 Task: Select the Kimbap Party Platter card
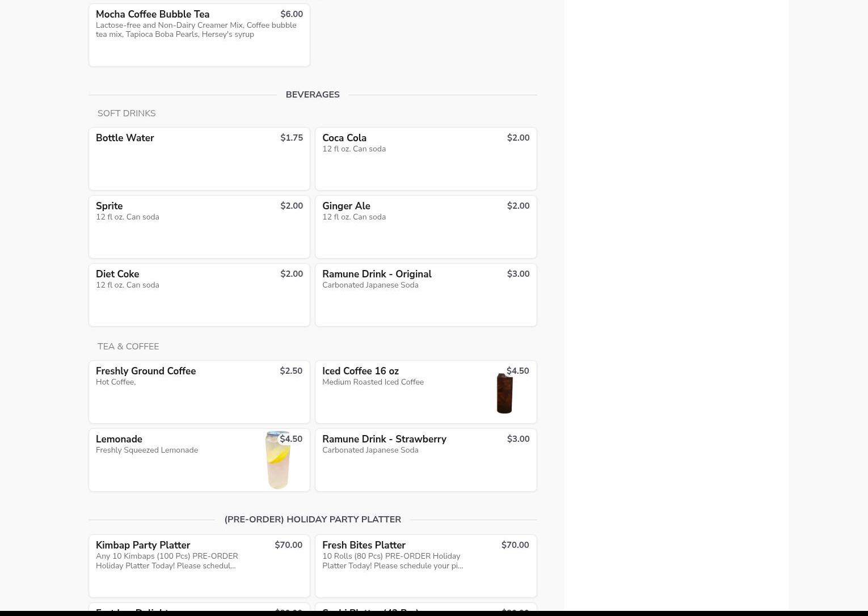(x=199, y=566)
